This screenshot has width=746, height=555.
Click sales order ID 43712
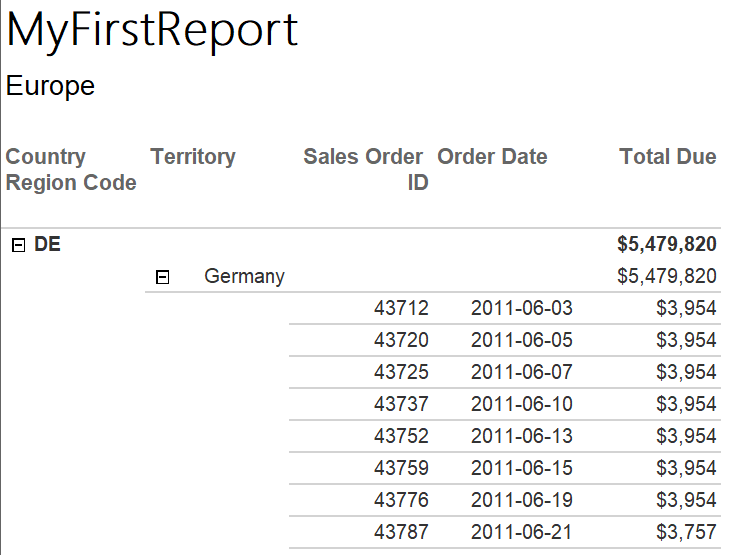tap(402, 308)
